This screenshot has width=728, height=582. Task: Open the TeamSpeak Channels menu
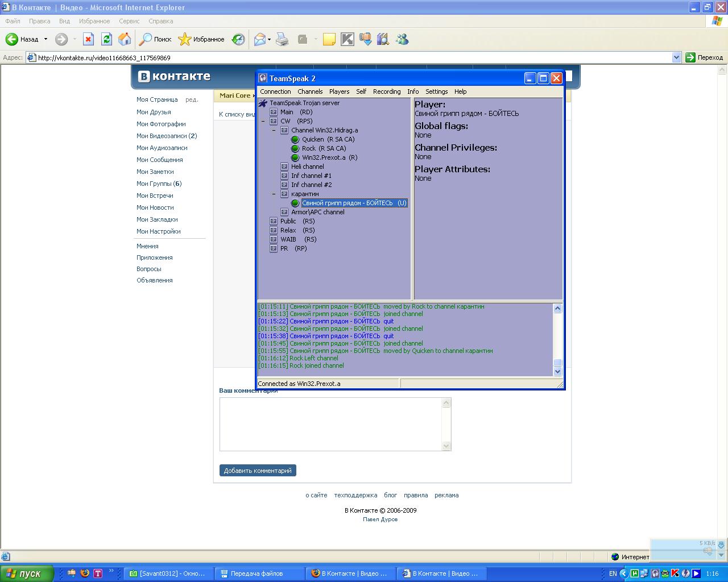tap(310, 92)
